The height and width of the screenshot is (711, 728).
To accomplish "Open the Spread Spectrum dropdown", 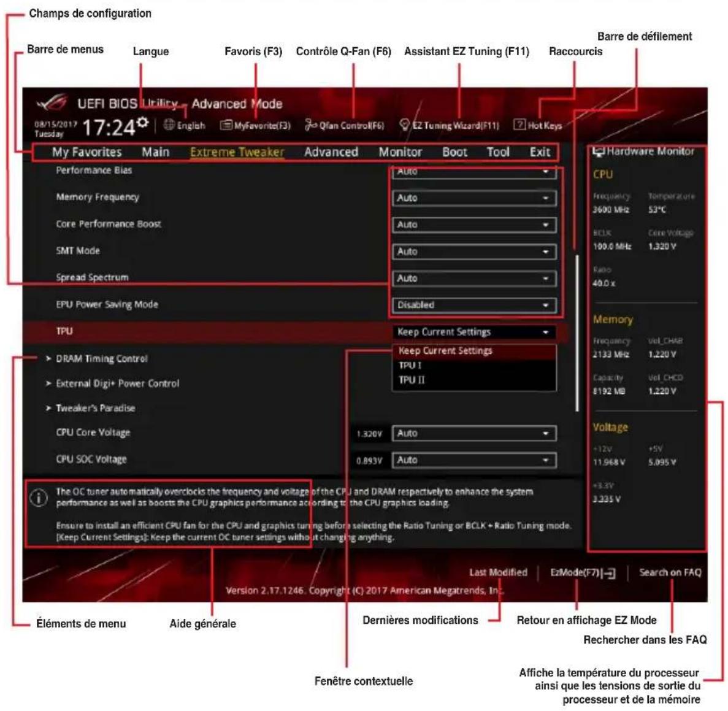I will (474, 279).
